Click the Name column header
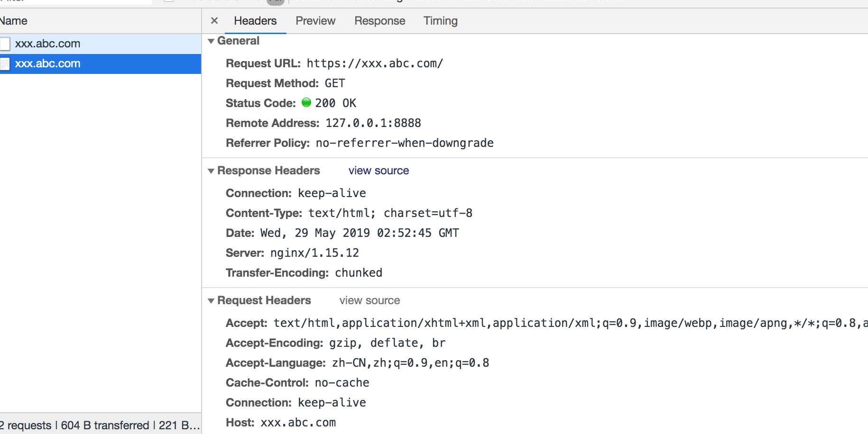 coord(14,21)
